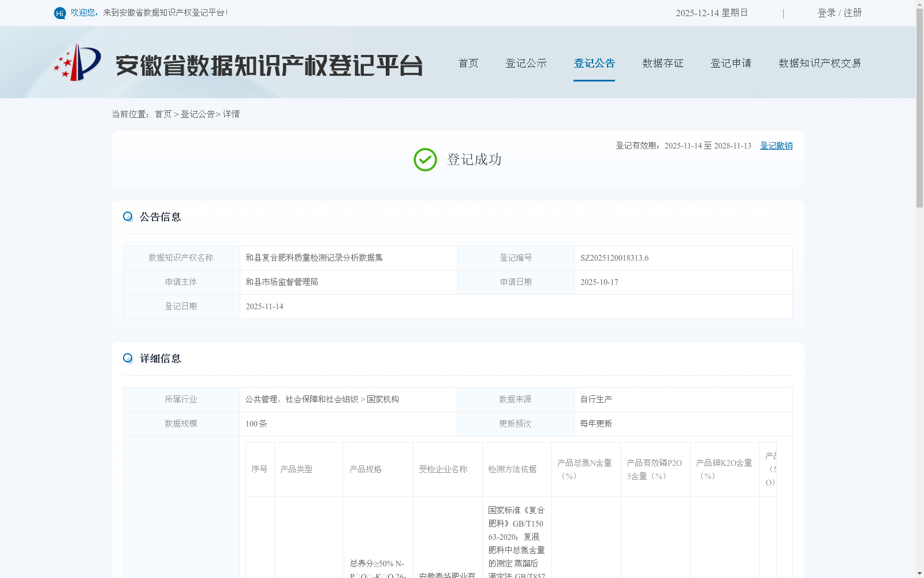924x578 pixels.
Task: Click the 数据来源 label cell
Action: [516, 399]
